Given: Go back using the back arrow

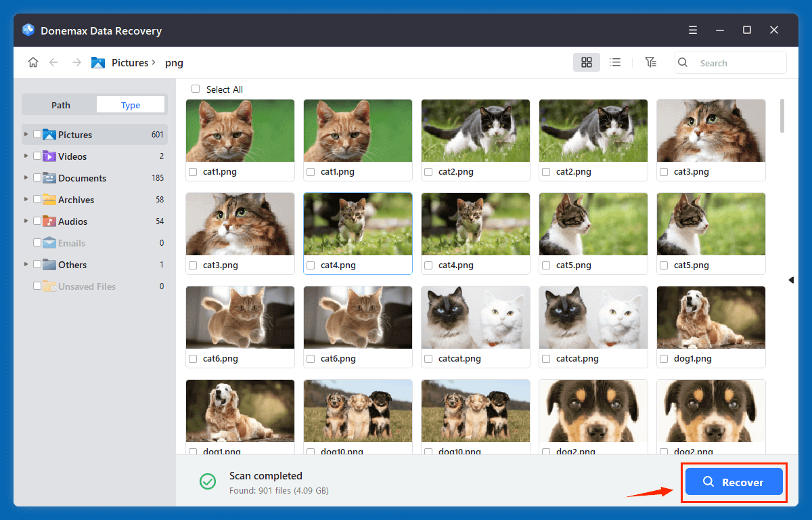Looking at the screenshot, I should pos(53,62).
